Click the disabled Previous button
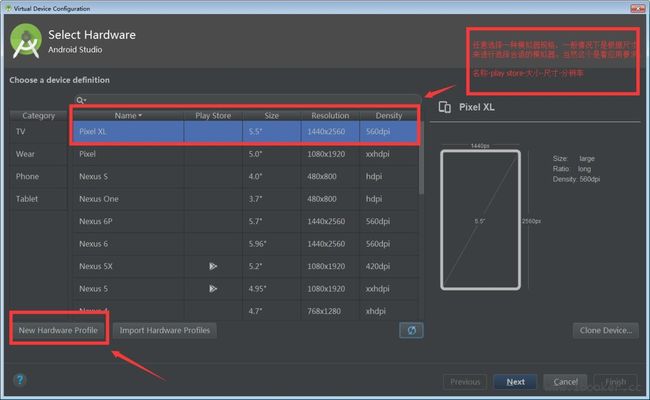650x400 pixels. point(465,382)
